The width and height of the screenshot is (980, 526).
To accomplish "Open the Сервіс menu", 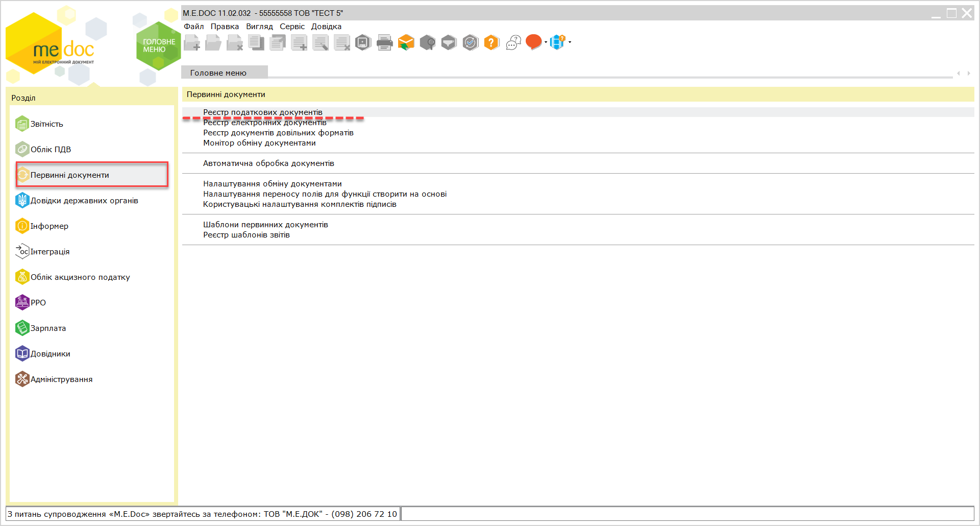I will coord(292,27).
